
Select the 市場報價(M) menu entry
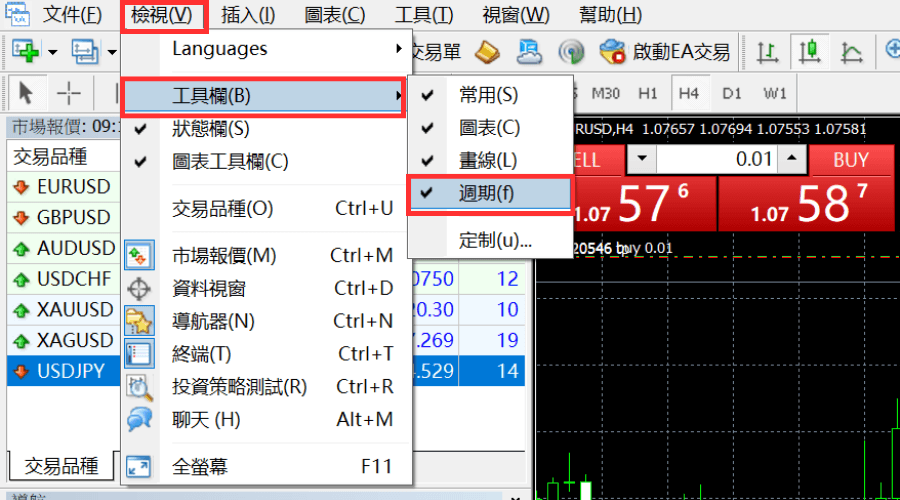[x=265, y=255]
